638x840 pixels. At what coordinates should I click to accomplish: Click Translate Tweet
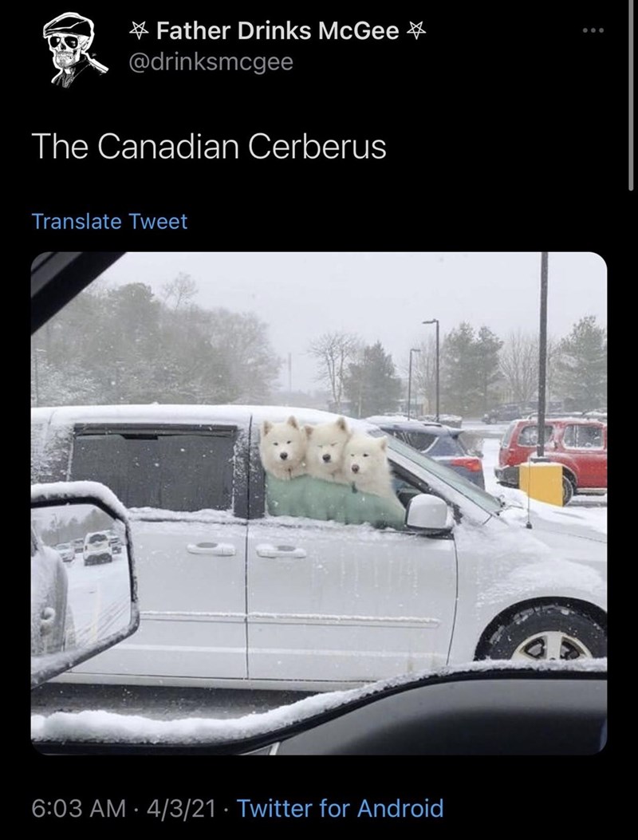pyautogui.click(x=109, y=221)
